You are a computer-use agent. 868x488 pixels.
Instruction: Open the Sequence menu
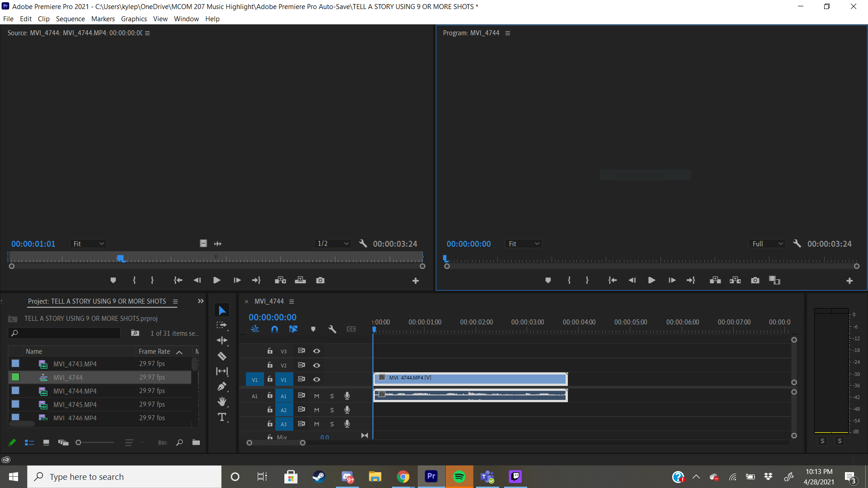[x=70, y=19]
